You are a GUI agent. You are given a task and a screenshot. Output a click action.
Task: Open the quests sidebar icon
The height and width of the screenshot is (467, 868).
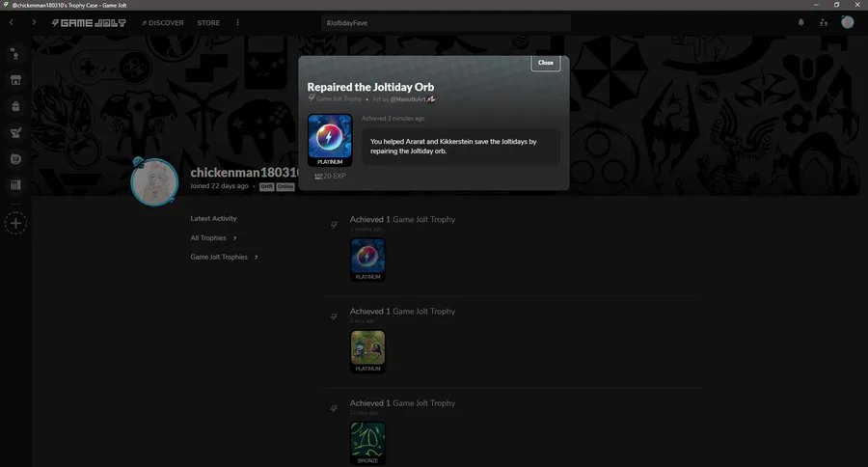tap(15, 132)
